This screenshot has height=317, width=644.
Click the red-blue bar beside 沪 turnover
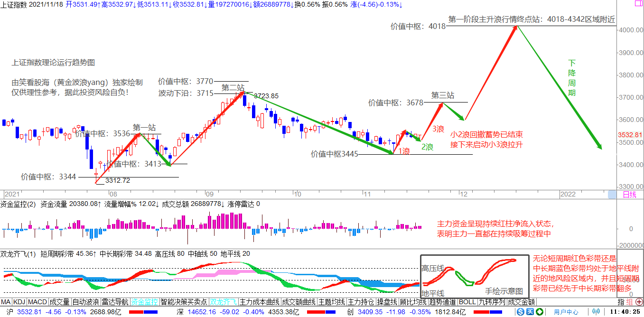[144, 312]
